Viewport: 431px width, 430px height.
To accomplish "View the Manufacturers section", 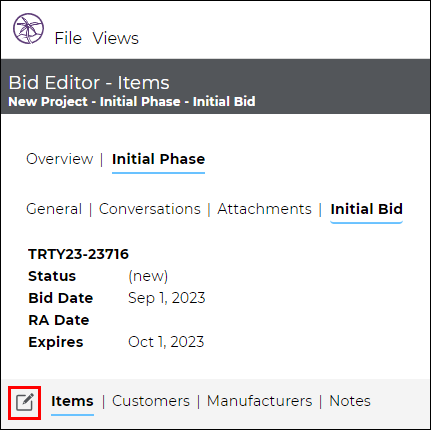I will pyautogui.click(x=259, y=401).
